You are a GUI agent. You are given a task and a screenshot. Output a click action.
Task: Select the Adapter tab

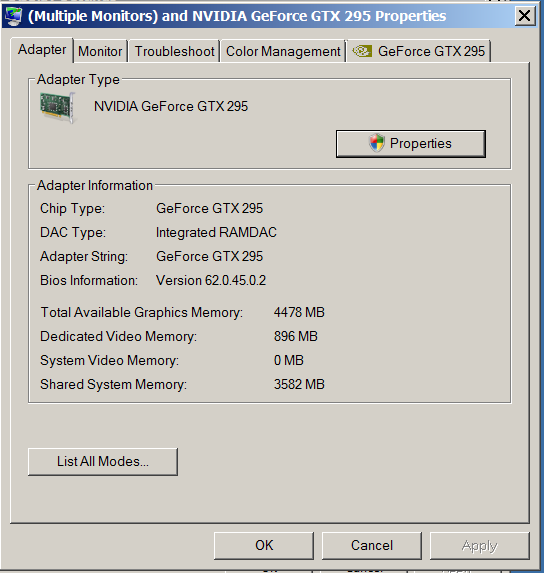coord(42,50)
